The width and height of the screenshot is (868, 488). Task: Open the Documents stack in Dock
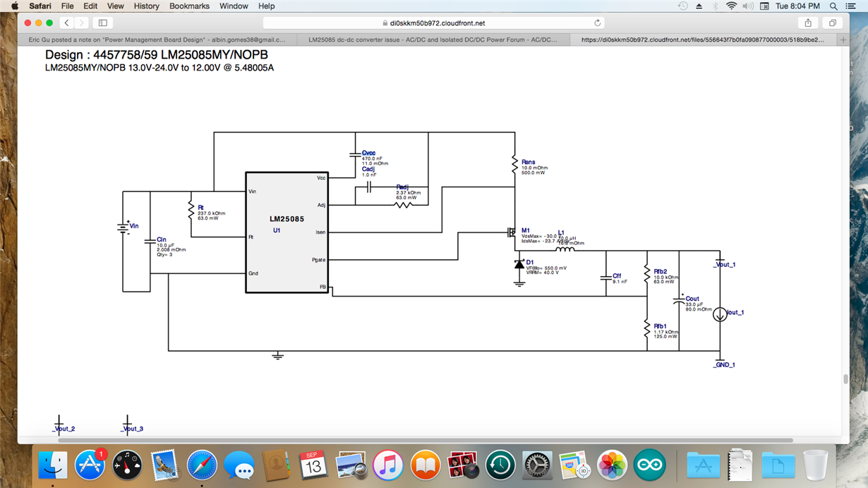[740, 465]
